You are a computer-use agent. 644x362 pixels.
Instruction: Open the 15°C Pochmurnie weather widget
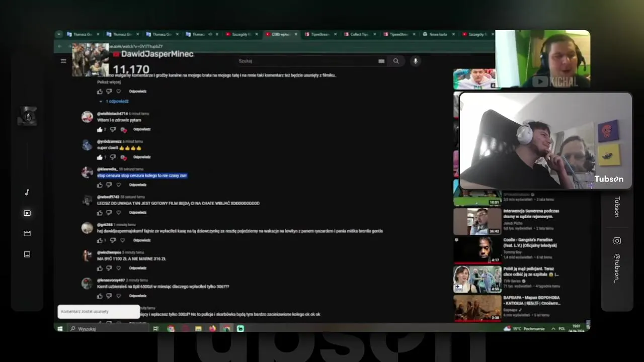tap(524, 328)
